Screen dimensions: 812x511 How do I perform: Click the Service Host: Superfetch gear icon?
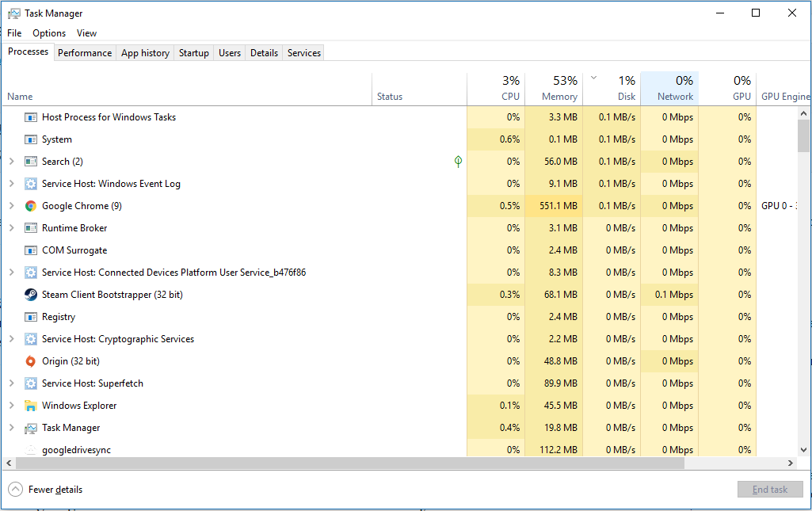pos(31,383)
